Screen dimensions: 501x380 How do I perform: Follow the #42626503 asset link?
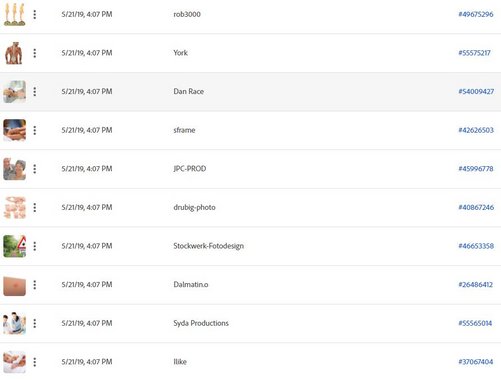[x=476, y=130]
